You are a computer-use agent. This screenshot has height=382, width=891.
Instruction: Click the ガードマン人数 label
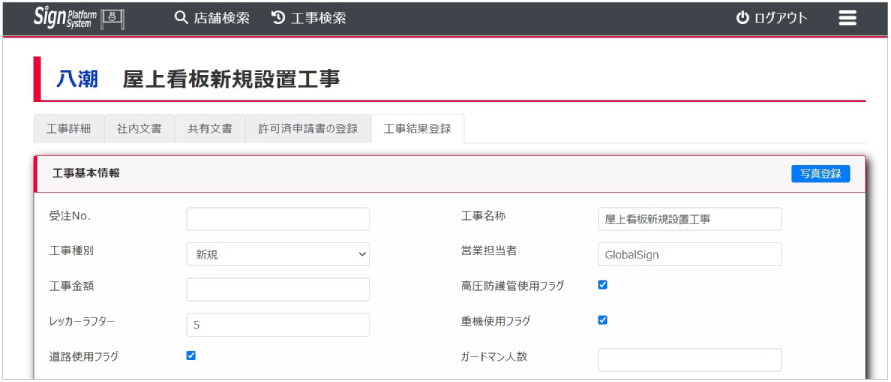point(494,357)
